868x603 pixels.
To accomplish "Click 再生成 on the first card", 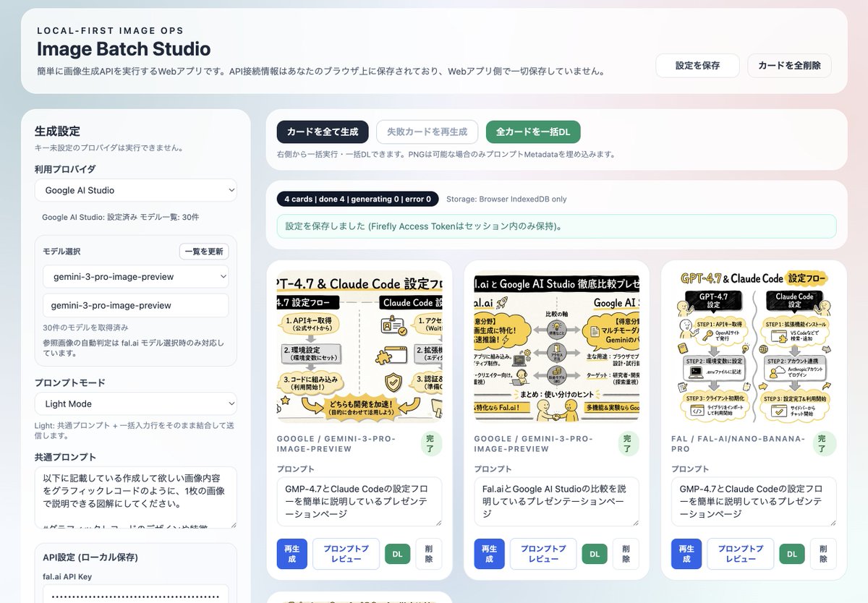I will tap(292, 554).
